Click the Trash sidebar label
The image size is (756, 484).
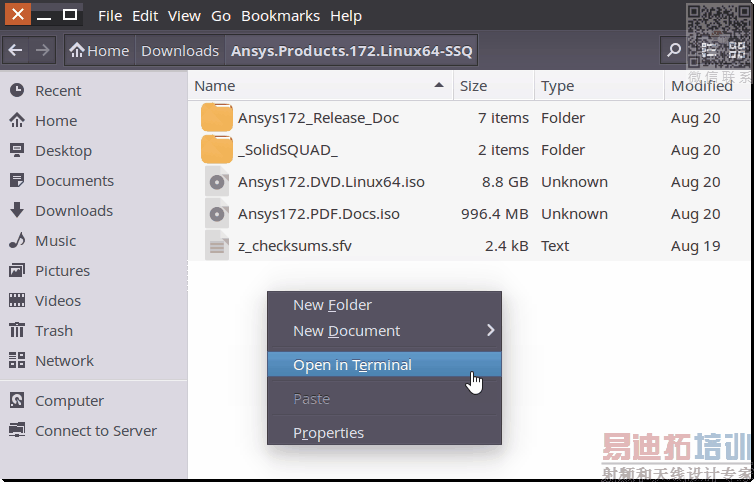54,331
